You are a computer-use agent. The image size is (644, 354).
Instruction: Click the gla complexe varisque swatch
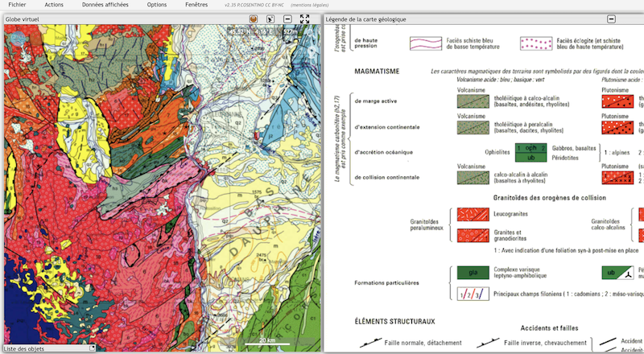pyautogui.click(x=473, y=273)
